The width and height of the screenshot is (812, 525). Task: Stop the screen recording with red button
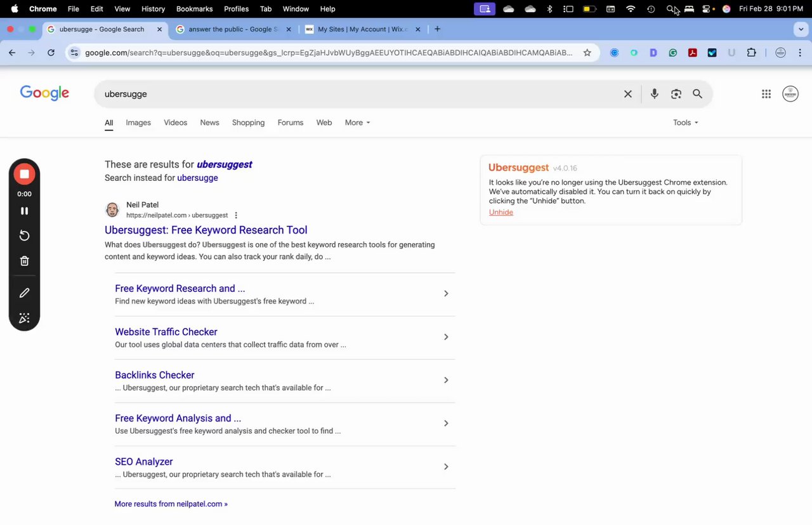click(x=24, y=174)
